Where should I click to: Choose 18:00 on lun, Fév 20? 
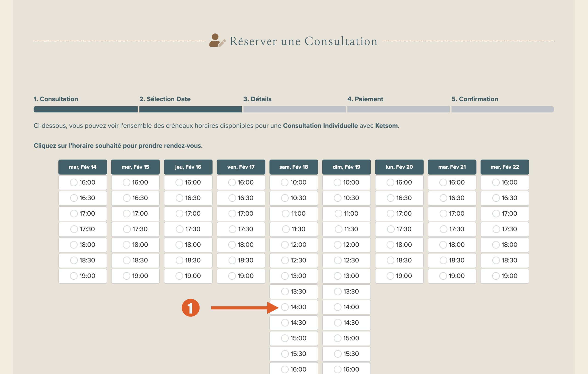pos(399,245)
